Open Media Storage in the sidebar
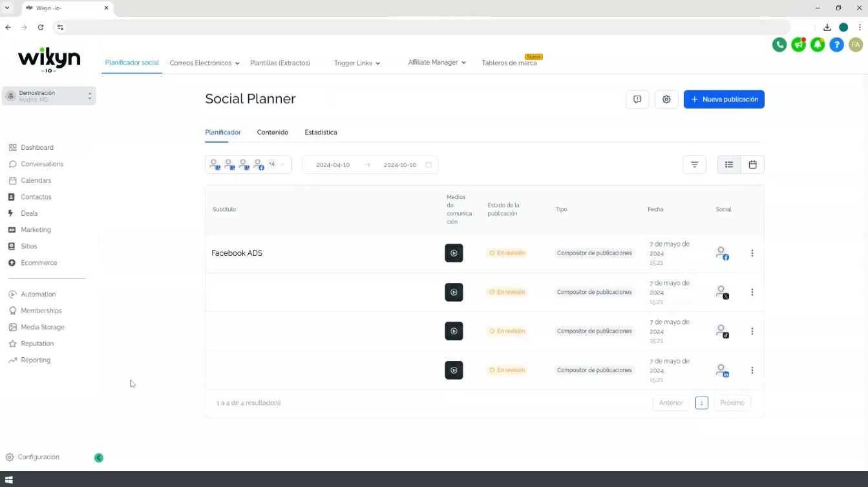 click(42, 327)
